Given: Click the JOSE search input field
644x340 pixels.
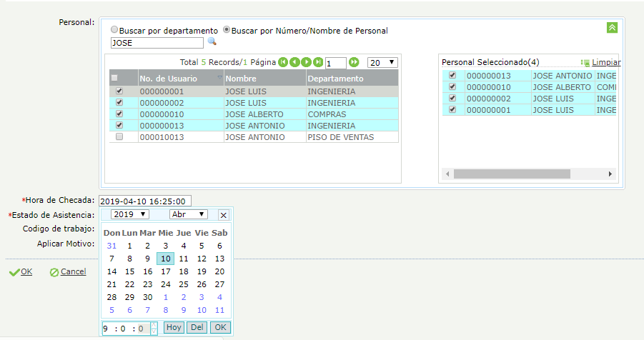Looking at the screenshot, I should (x=157, y=43).
